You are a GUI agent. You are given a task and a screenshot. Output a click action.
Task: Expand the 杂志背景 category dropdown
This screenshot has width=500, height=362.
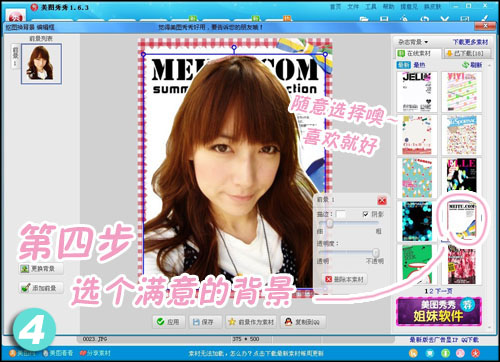point(413,42)
